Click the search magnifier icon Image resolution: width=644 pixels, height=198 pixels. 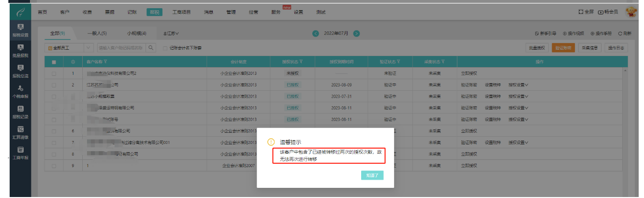pos(151,48)
